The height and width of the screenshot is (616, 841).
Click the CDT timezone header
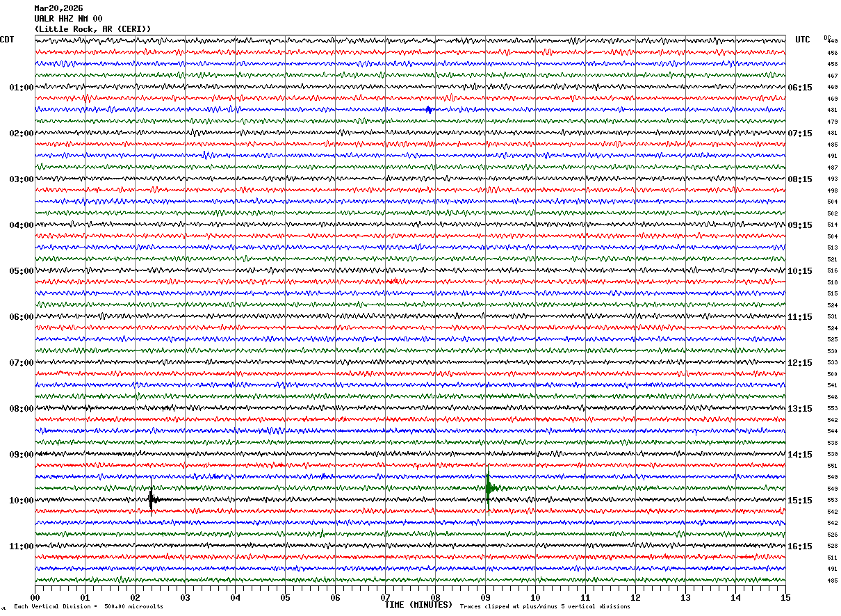click(x=7, y=40)
